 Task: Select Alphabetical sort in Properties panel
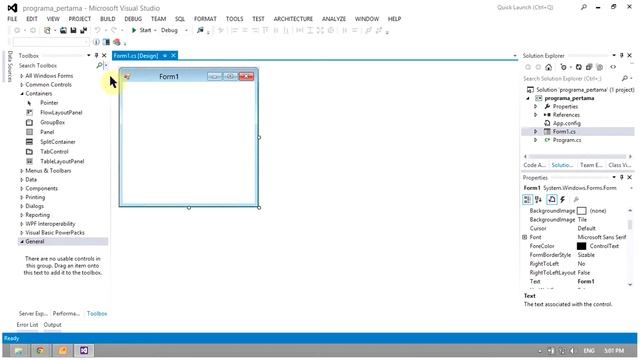(538, 199)
